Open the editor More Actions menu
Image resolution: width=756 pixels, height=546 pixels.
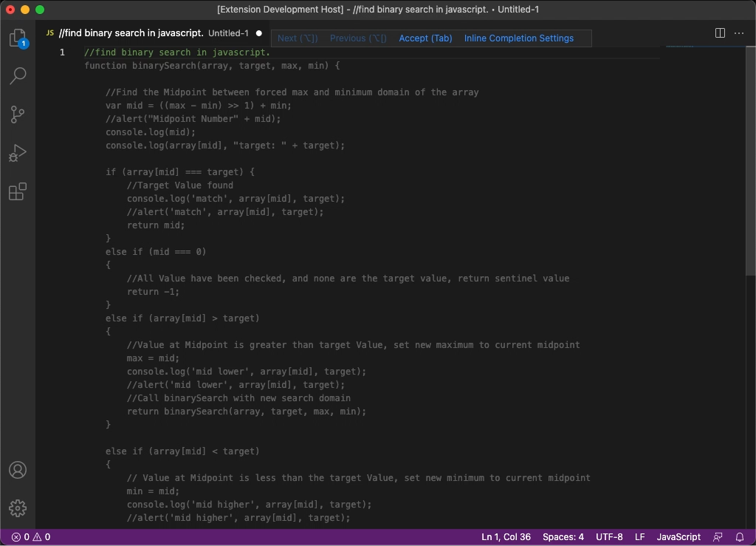pyautogui.click(x=739, y=33)
